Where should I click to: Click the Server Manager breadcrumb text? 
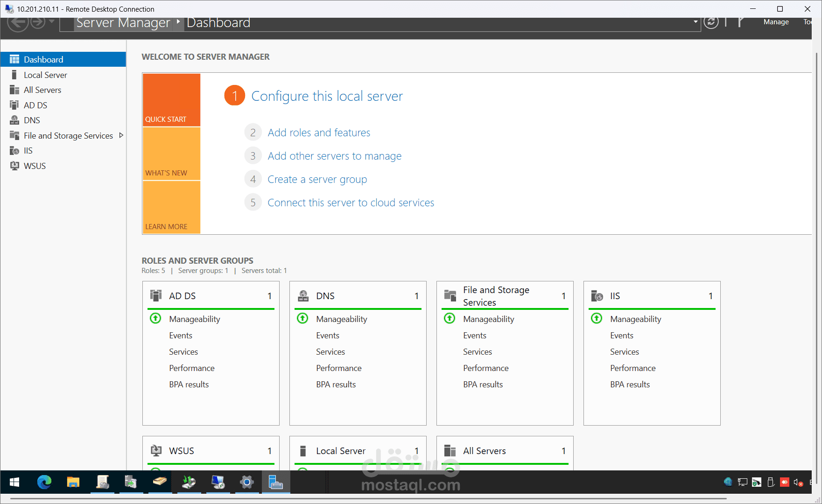pyautogui.click(x=123, y=22)
